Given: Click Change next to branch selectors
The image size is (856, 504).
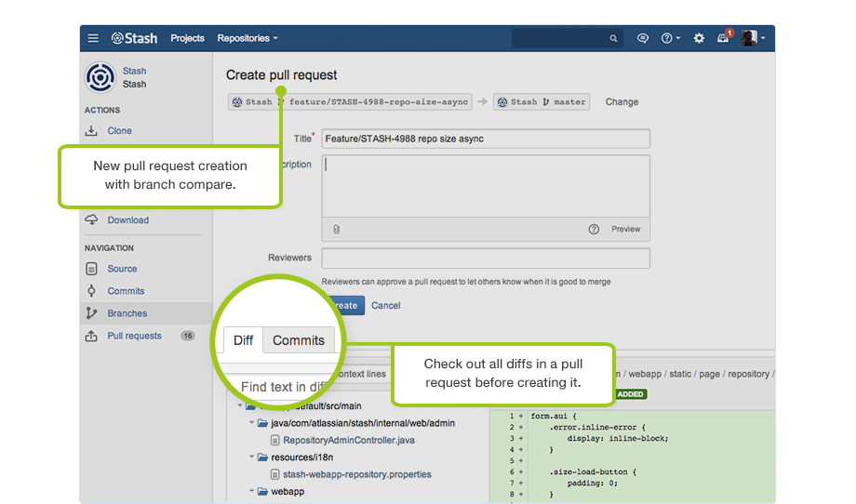Looking at the screenshot, I should [622, 102].
